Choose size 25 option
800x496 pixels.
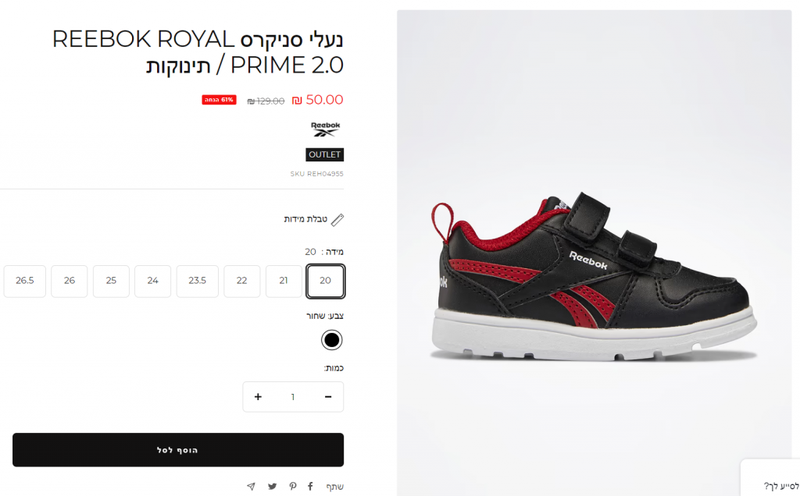(111, 281)
